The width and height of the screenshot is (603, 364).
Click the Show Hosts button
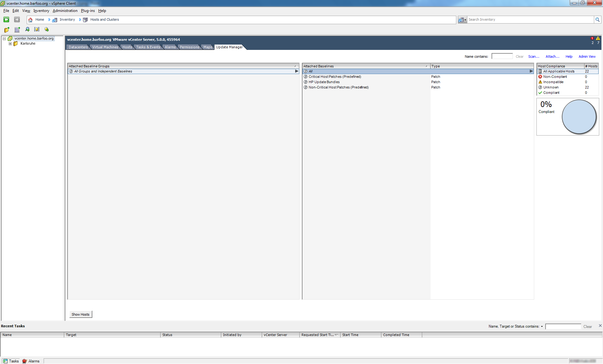tap(80, 314)
